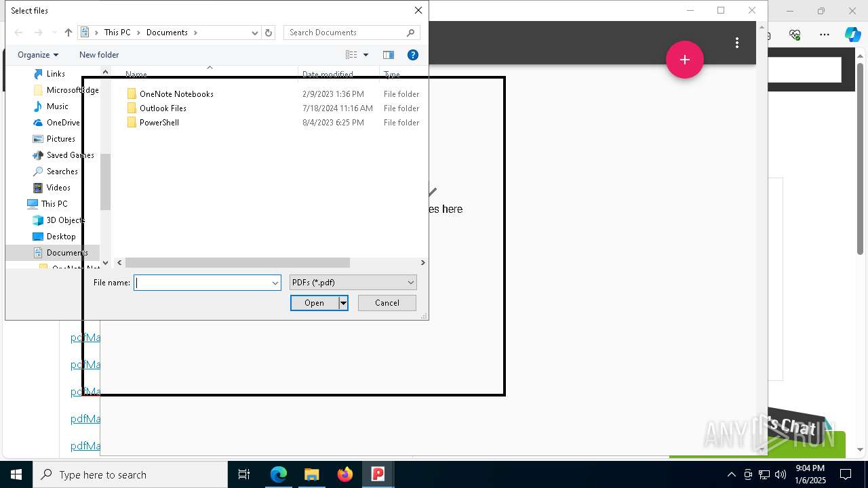Select Desktop in the navigation pane
This screenshot has width=868, height=488.
(x=61, y=237)
